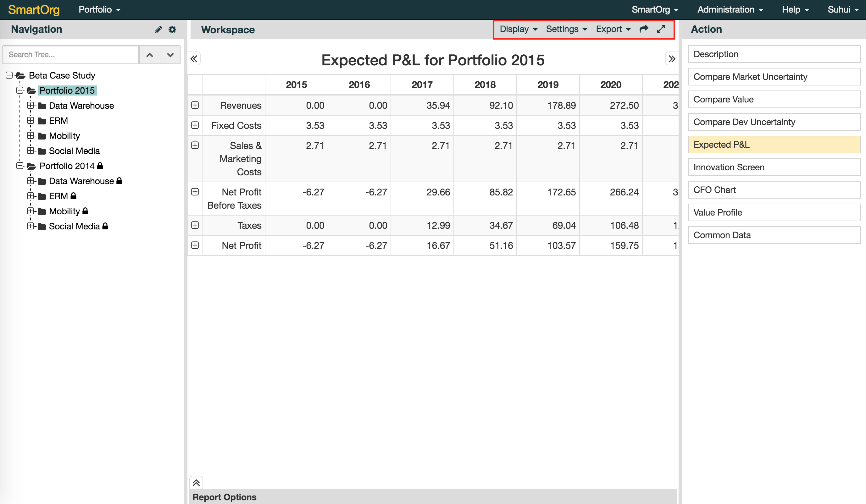
Task: Expand the Net Profit Before Taxes row
Action: 195,192
